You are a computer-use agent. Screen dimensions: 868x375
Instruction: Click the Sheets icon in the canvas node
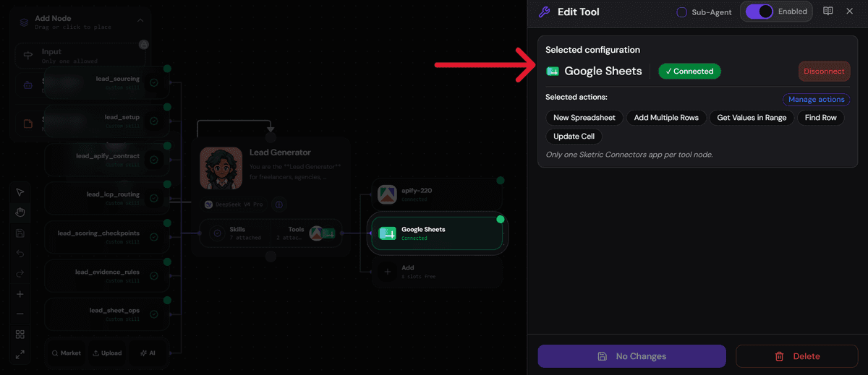pos(388,233)
